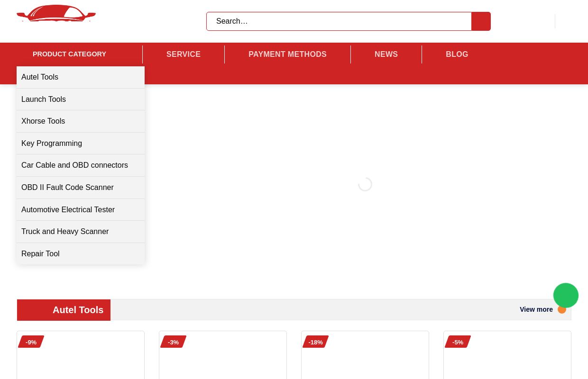Image resolution: width=588 pixels, height=379 pixels.
Task: Open the product card marked -3%
Action: (x=223, y=355)
